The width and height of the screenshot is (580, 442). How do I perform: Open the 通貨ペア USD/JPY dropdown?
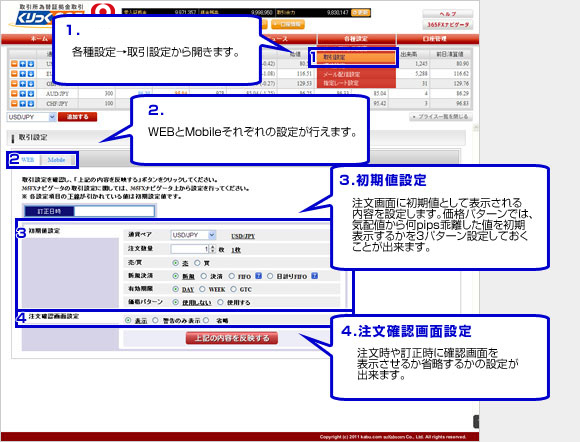(x=193, y=235)
